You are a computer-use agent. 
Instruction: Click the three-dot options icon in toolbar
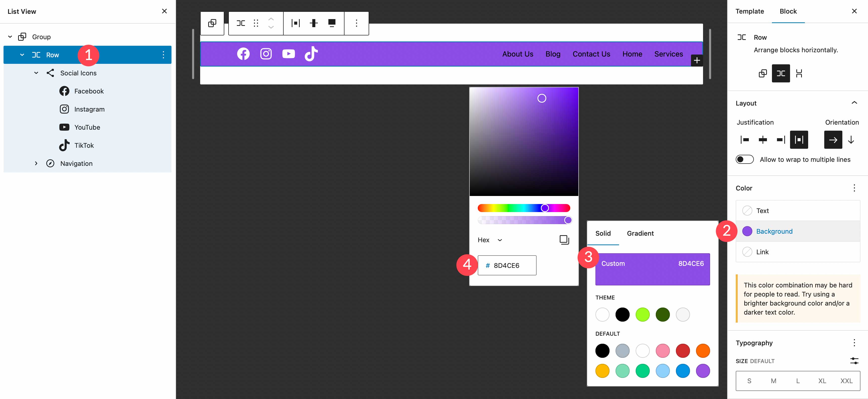(x=357, y=22)
